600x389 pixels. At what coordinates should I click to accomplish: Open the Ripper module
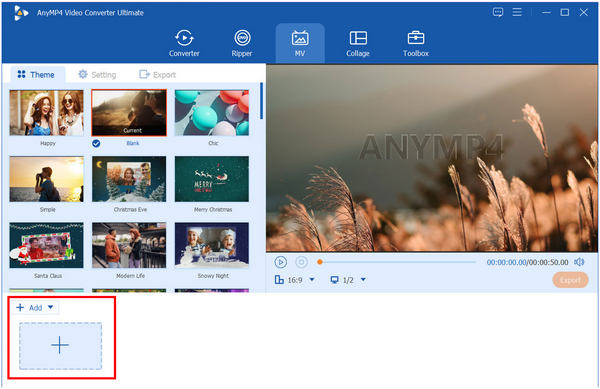(242, 43)
